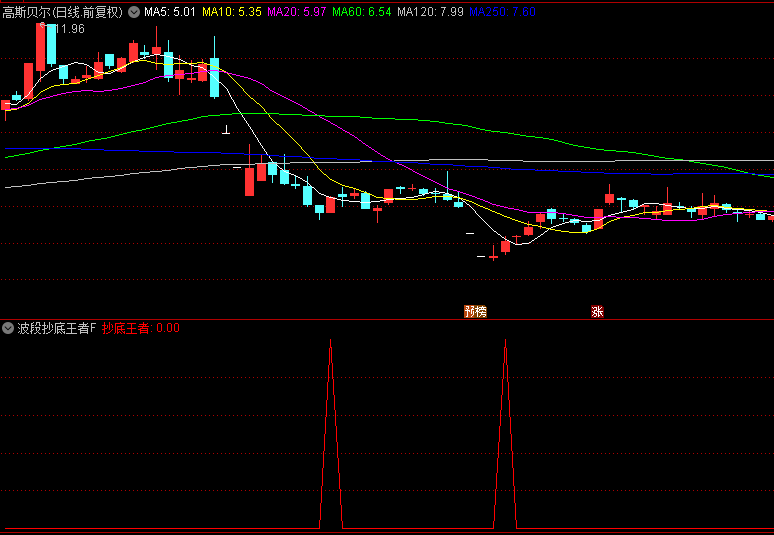The width and height of the screenshot is (774, 535).
Task: Click the 高斯贝尔 stock title label
Action: (x=63, y=12)
